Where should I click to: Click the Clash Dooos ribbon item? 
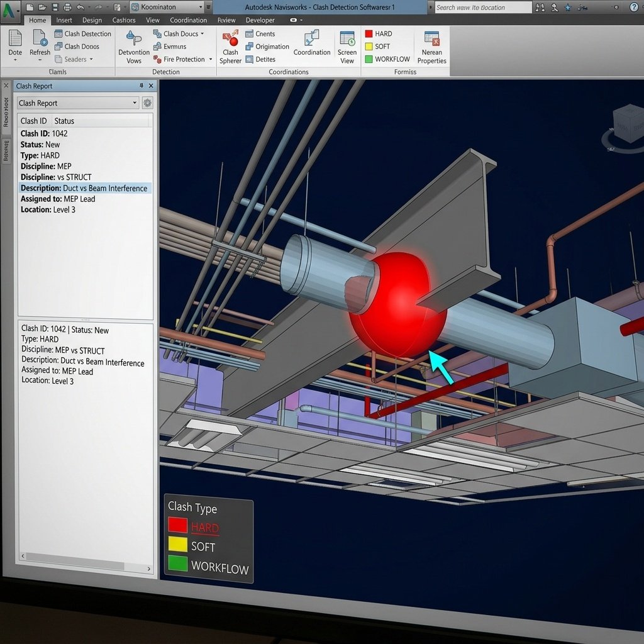77,47
